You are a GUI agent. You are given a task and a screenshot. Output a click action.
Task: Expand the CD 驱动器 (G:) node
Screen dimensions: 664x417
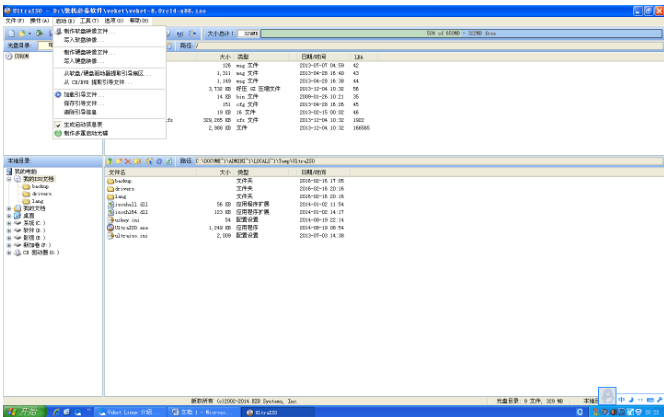click(x=9, y=253)
